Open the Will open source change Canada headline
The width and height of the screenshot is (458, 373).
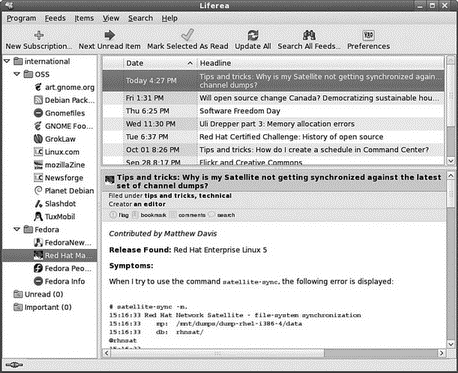click(319, 98)
